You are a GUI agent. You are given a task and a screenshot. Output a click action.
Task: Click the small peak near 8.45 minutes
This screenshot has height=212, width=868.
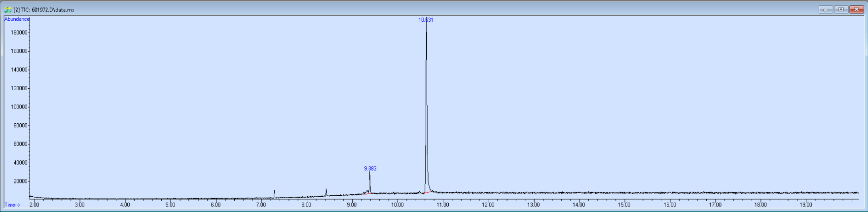tap(326, 192)
